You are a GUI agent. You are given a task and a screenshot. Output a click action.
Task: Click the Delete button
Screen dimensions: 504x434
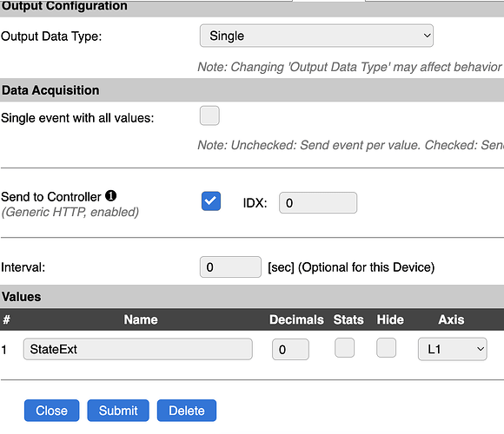point(187,411)
